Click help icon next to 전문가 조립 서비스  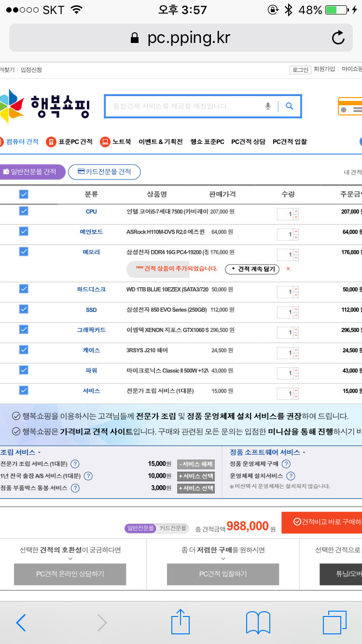point(75,464)
